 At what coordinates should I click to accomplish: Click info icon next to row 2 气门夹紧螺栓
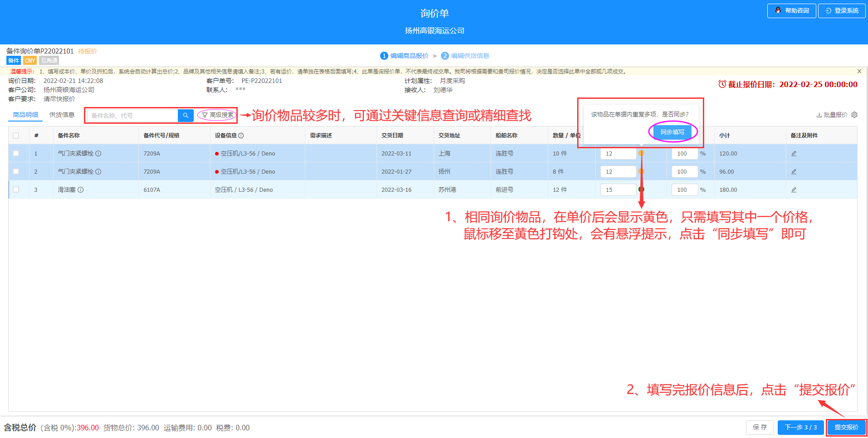(98, 172)
